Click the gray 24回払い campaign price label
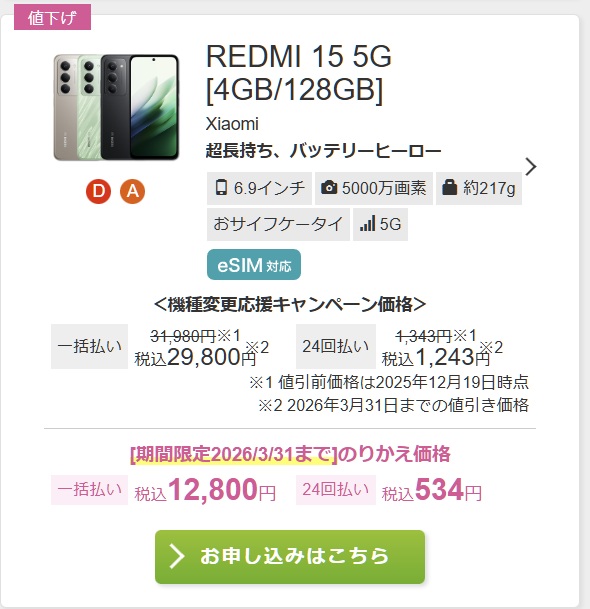 [336, 346]
